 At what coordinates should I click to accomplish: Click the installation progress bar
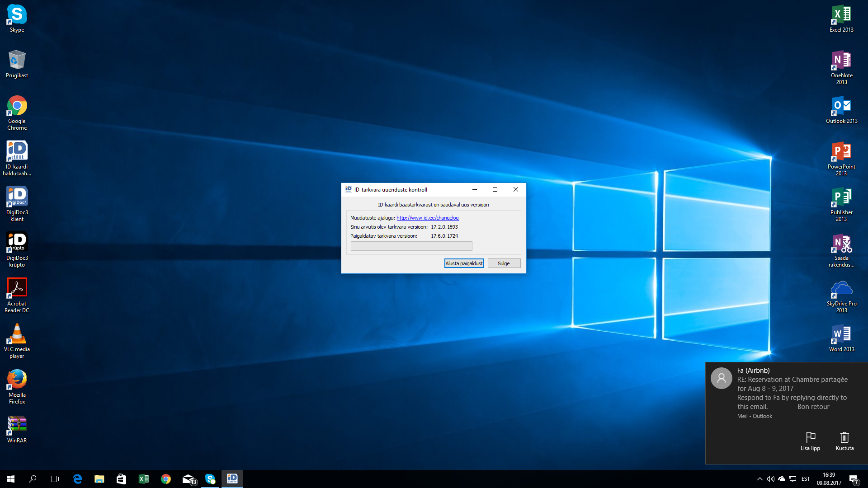411,246
